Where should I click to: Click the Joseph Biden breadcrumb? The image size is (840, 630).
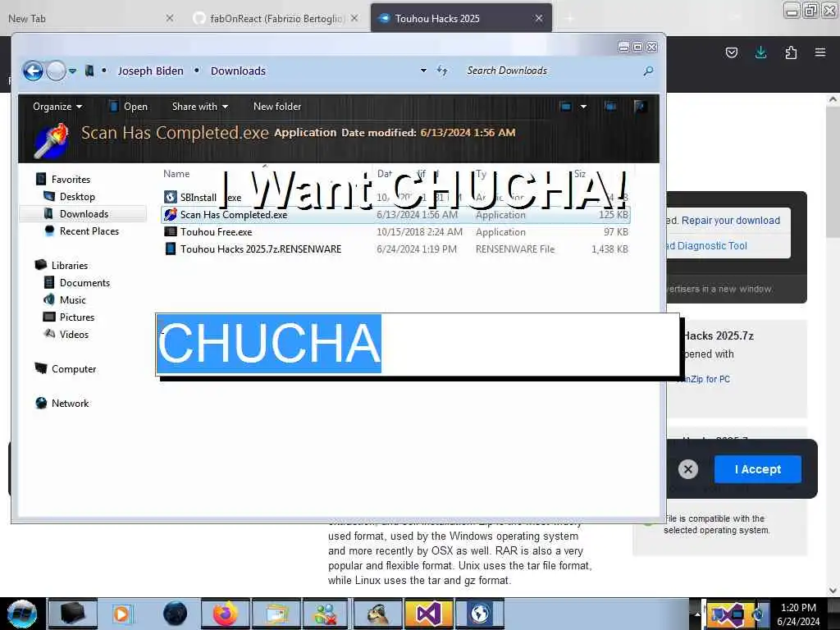coord(150,71)
